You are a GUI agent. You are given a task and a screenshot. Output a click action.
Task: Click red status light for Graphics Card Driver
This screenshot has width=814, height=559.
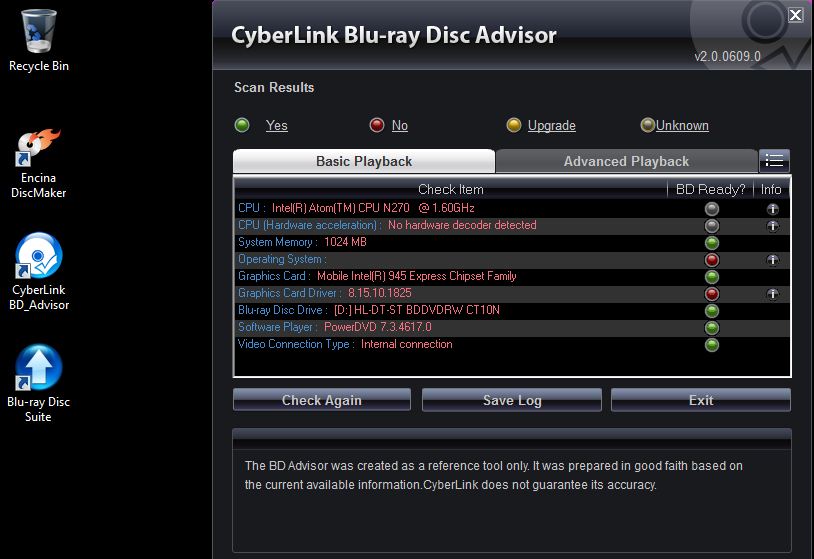[x=712, y=294]
